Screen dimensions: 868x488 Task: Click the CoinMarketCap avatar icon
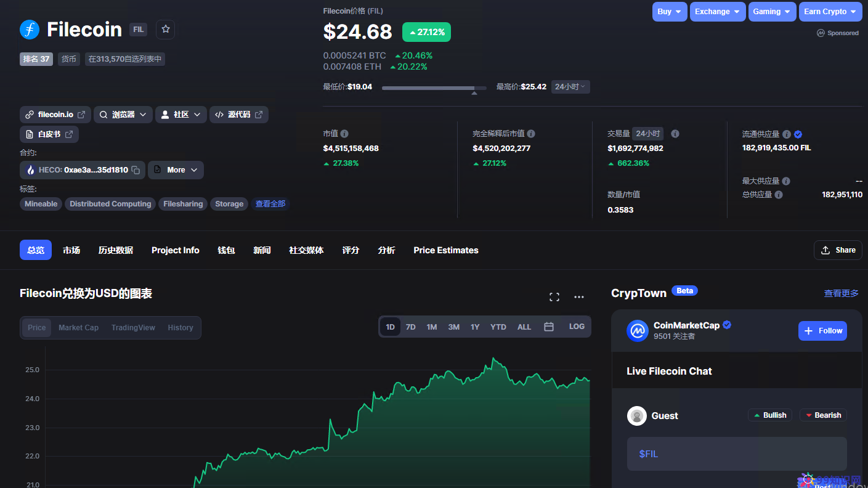click(x=638, y=331)
